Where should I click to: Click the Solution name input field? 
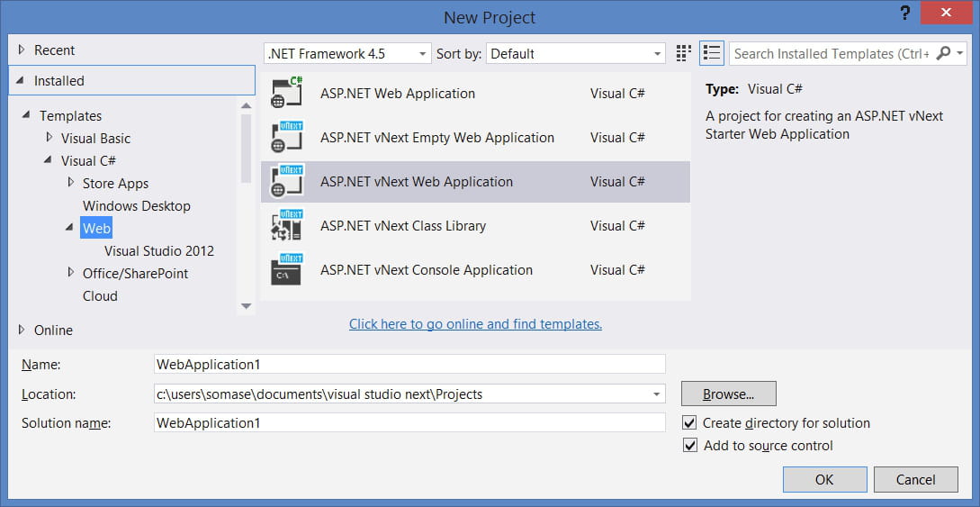409,422
